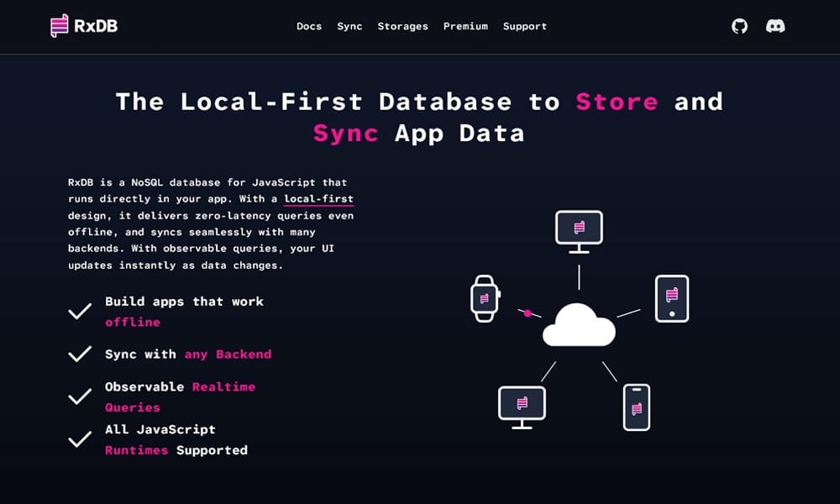Open the Storages navigation entry
Screen dimensions: 840x504
click(x=403, y=26)
